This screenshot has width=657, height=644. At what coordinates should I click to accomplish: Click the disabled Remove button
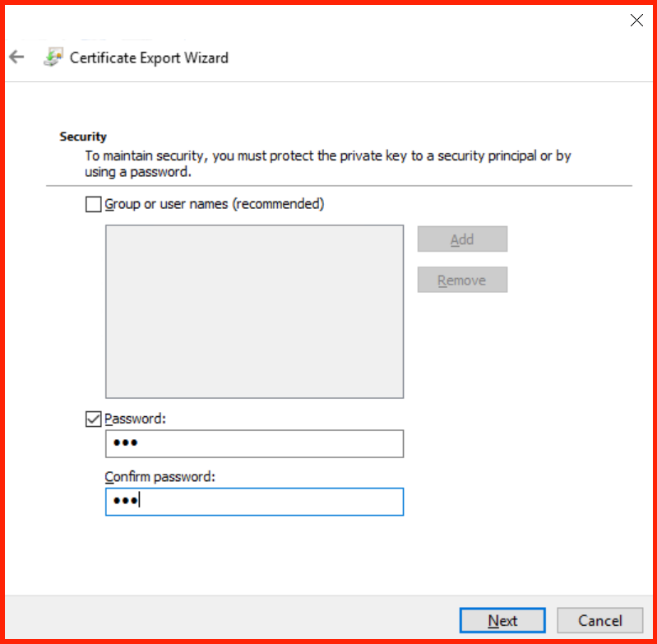(x=462, y=280)
